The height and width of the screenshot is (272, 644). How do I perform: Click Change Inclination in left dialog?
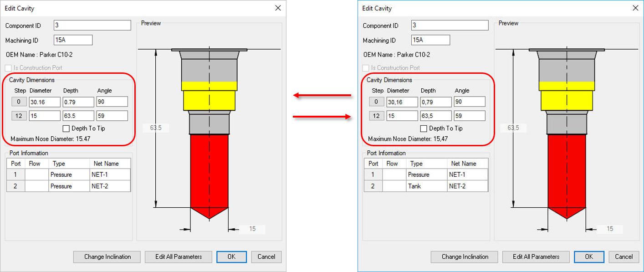[x=107, y=257]
